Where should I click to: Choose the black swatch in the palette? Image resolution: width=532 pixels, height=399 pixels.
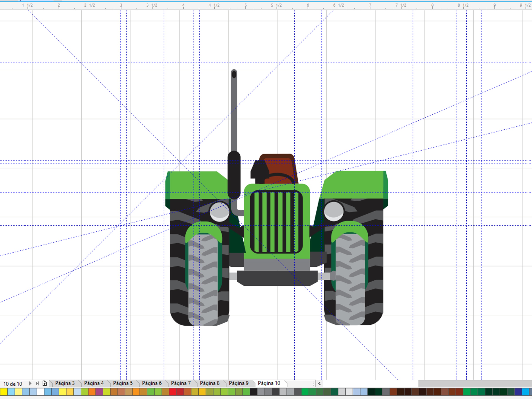(254, 392)
